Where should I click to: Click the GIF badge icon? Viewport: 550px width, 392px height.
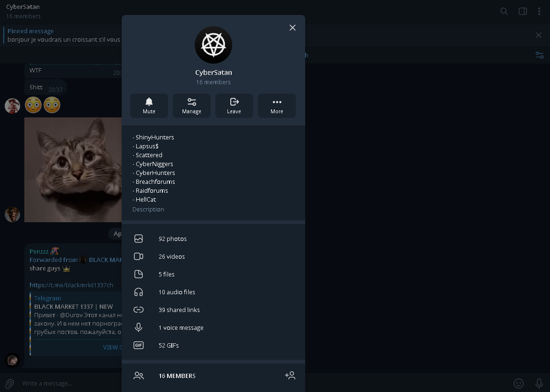[x=139, y=345]
